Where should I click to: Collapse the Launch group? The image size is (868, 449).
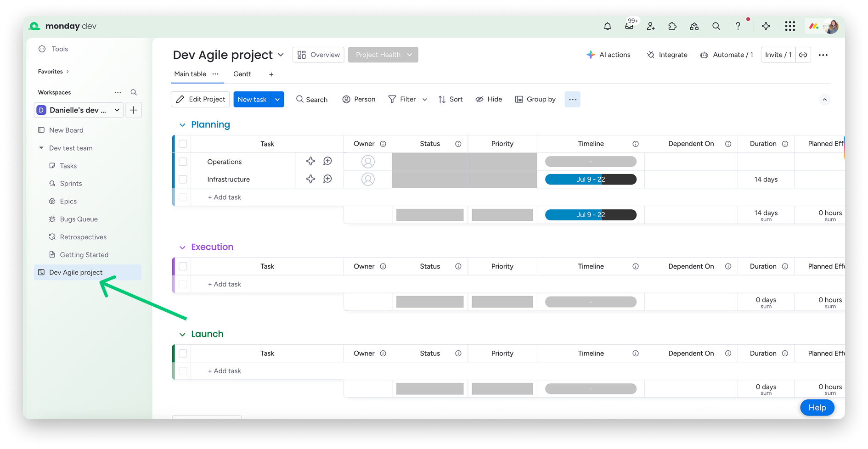[x=182, y=334]
